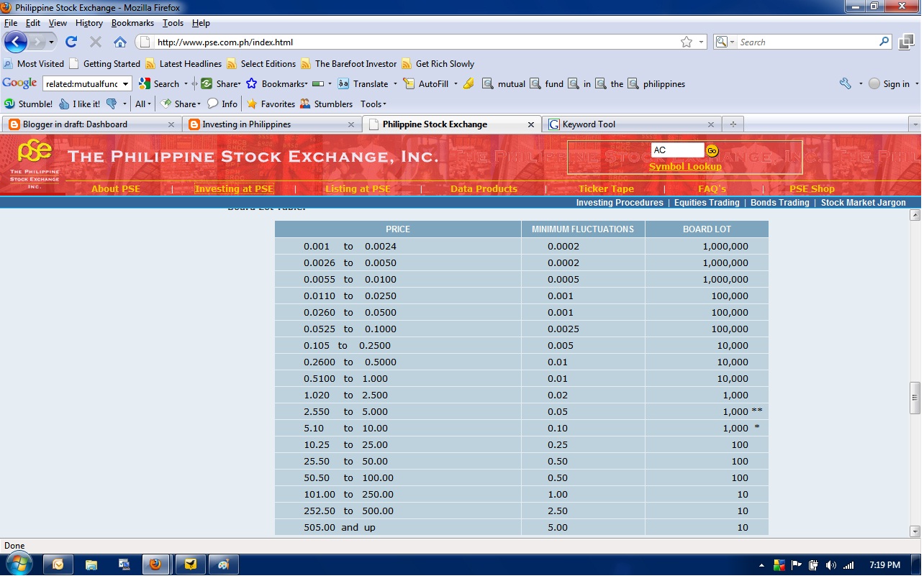Open Google Bookmarks via the star icon
This screenshot has width=924, height=581.
251,83
